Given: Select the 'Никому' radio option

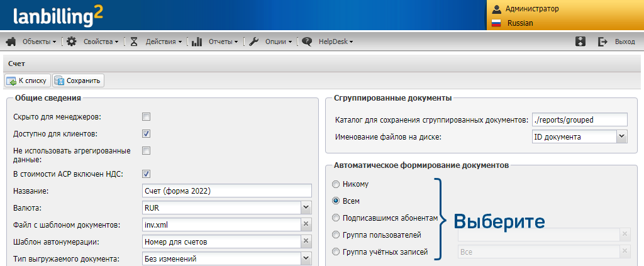Looking at the screenshot, I should 336,184.
